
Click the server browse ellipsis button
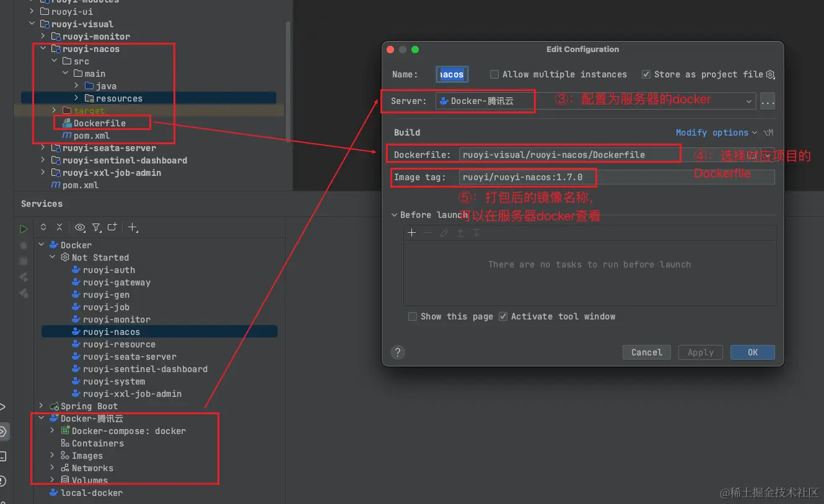click(768, 101)
